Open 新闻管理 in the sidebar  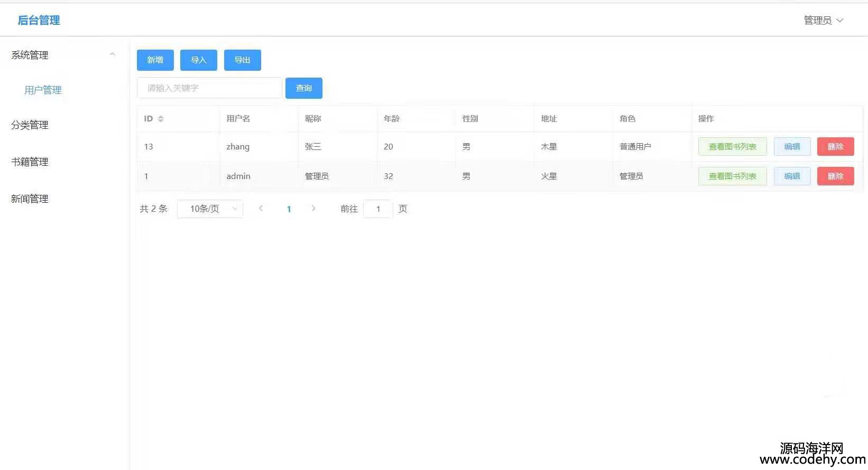(30, 199)
